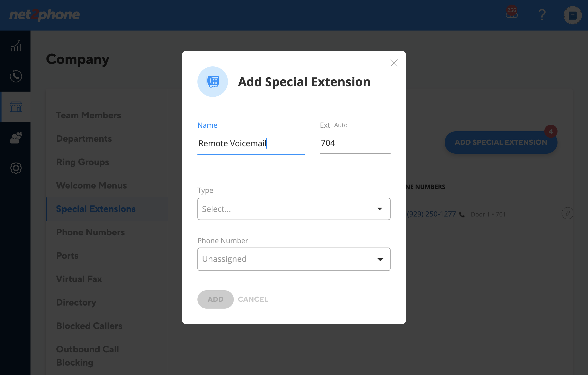Image resolution: width=588 pixels, height=375 pixels.
Task: Click the desk phone icon in dialog header
Action: click(213, 82)
